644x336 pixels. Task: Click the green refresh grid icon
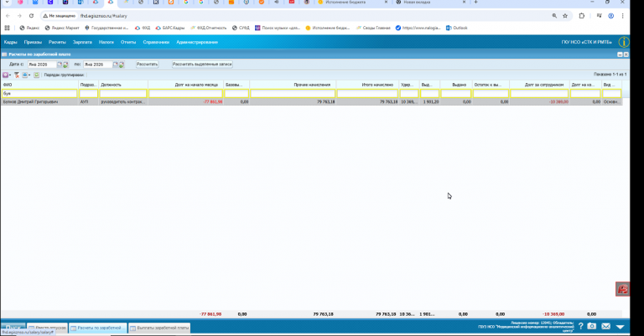(37, 75)
